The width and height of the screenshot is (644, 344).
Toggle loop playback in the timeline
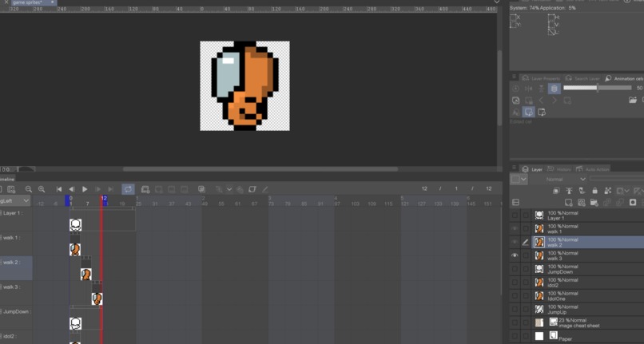128,189
